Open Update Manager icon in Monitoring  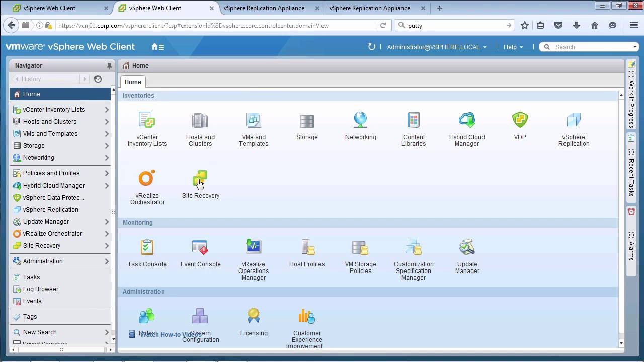click(x=467, y=247)
